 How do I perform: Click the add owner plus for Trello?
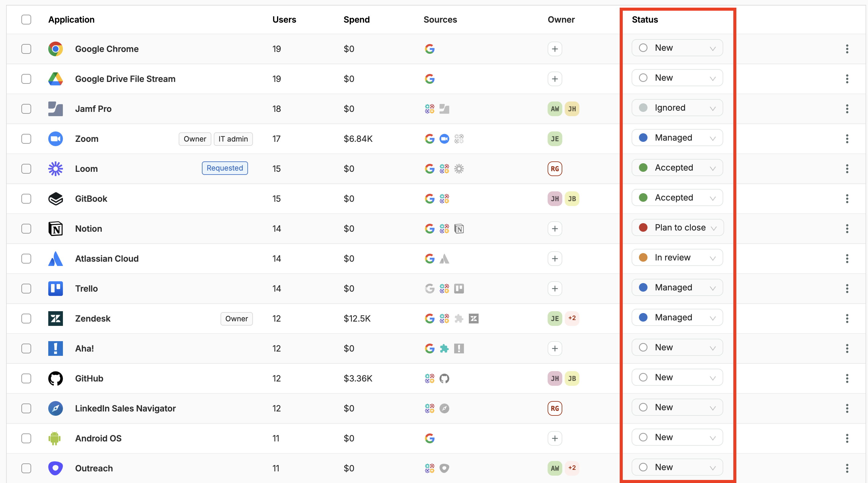coord(555,288)
